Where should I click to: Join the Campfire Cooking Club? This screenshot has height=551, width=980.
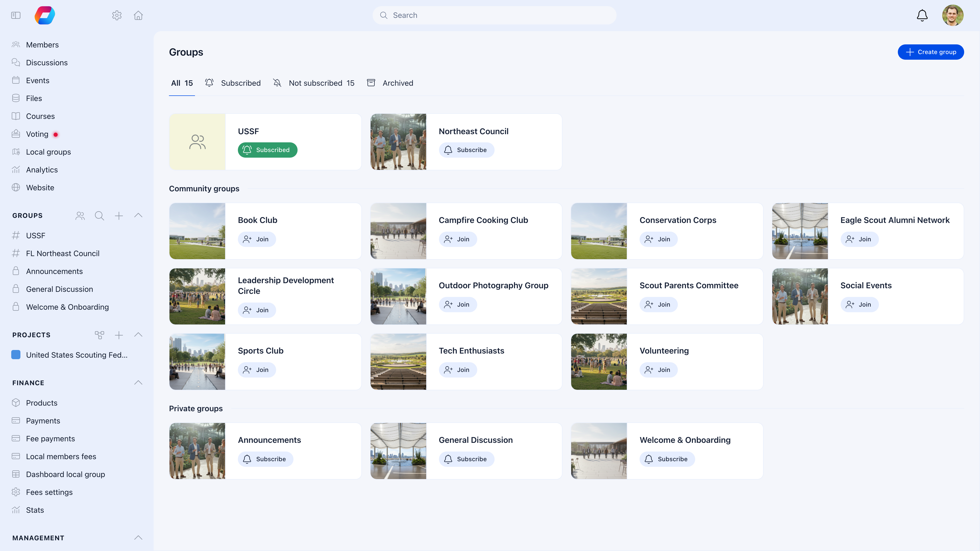pos(458,239)
